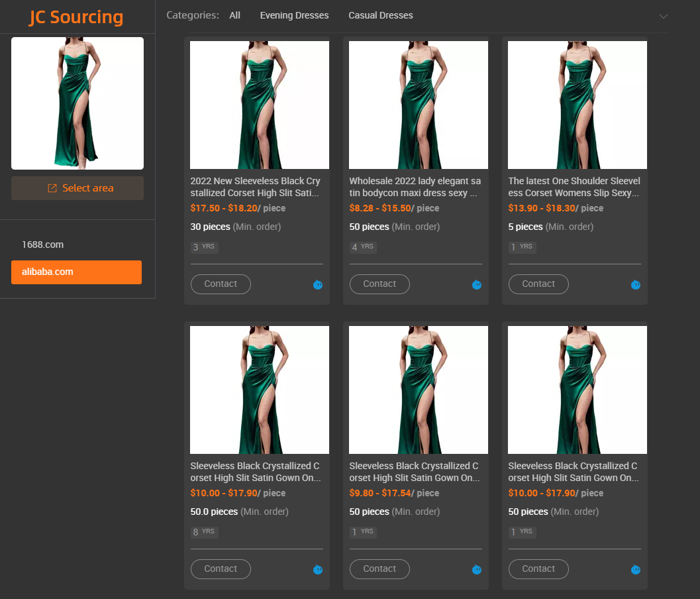
Task: Click the price $13.90 - $18.30
Action: 542,208
